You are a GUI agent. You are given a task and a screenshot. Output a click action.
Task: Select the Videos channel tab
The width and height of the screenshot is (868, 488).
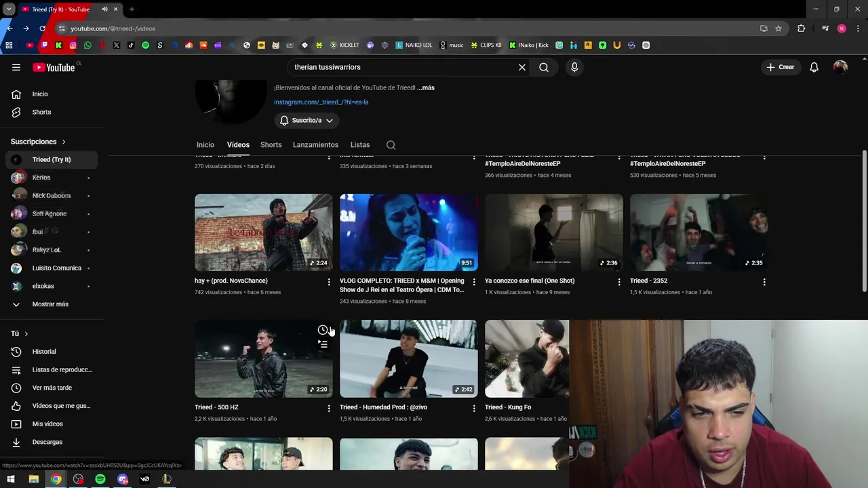[x=238, y=145]
